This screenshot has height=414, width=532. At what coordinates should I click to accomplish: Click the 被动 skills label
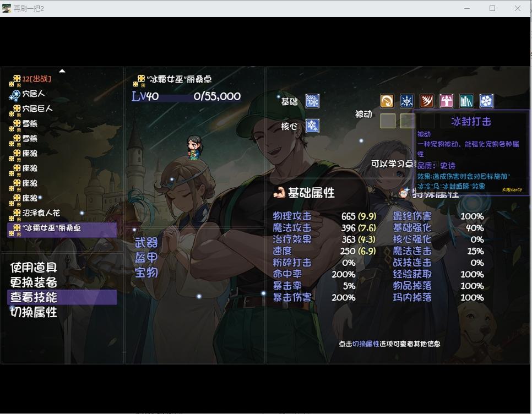363,115
